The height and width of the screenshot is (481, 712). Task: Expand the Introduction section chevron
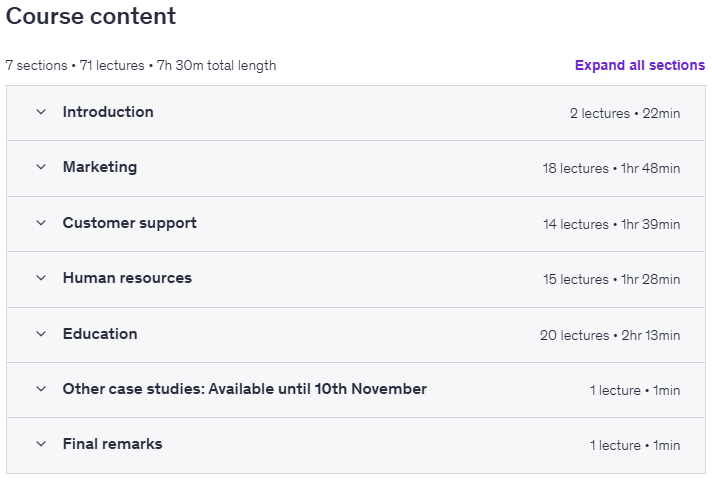click(x=41, y=112)
